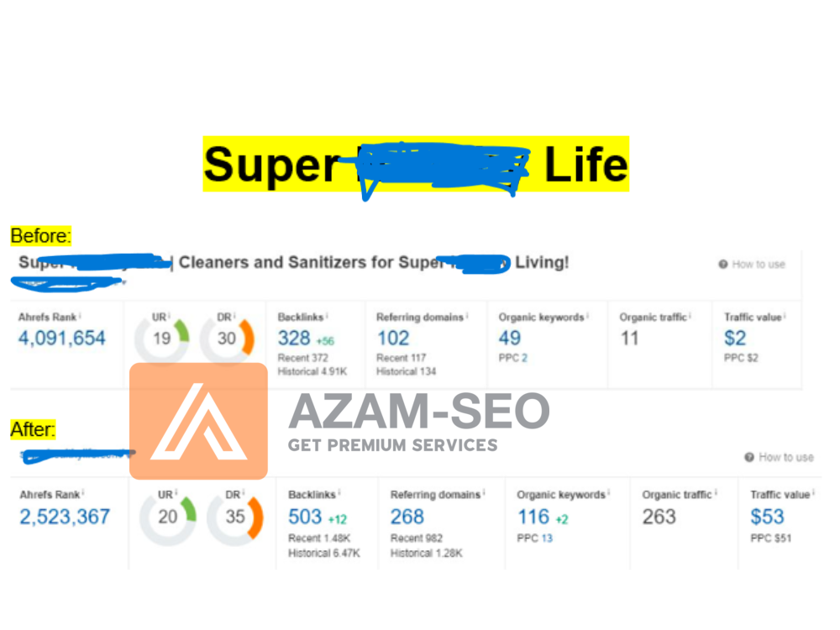Click the $53 traffic value figure
The width and height of the screenshot is (840, 630).
[x=767, y=516]
